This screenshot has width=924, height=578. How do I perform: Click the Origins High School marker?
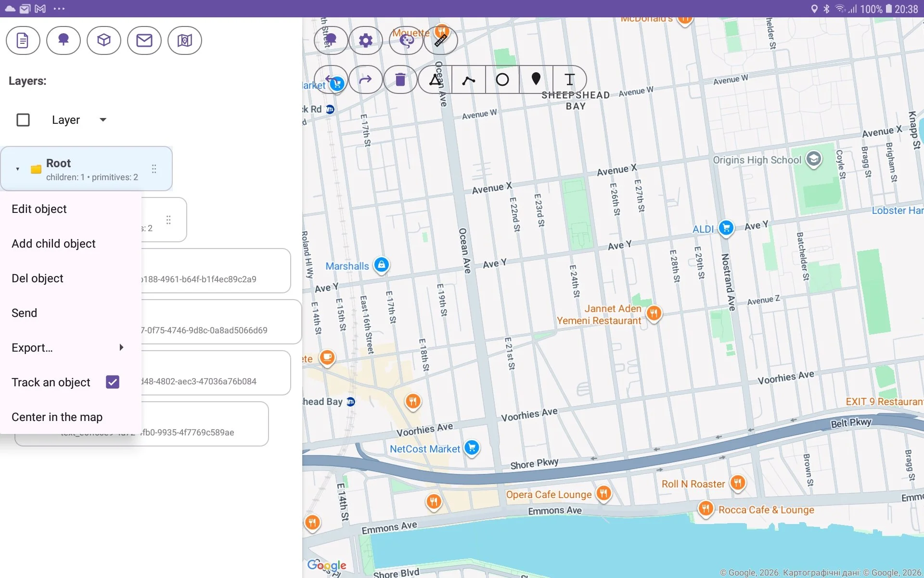pyautogui.click(x=813, y=159)
